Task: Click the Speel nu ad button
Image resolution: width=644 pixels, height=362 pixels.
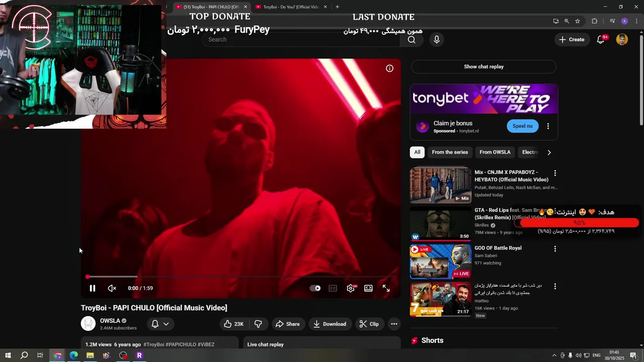Action: click(x=522, y=126)
